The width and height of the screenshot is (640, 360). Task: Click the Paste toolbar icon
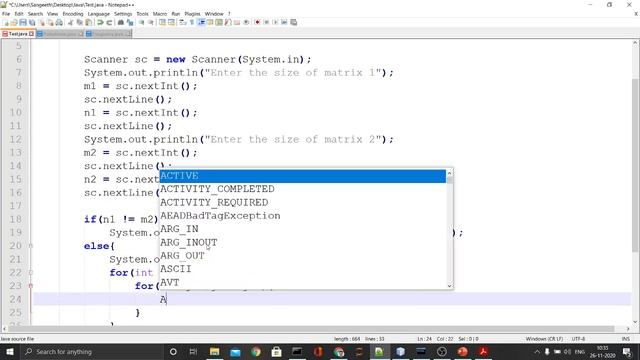point(88,22)
